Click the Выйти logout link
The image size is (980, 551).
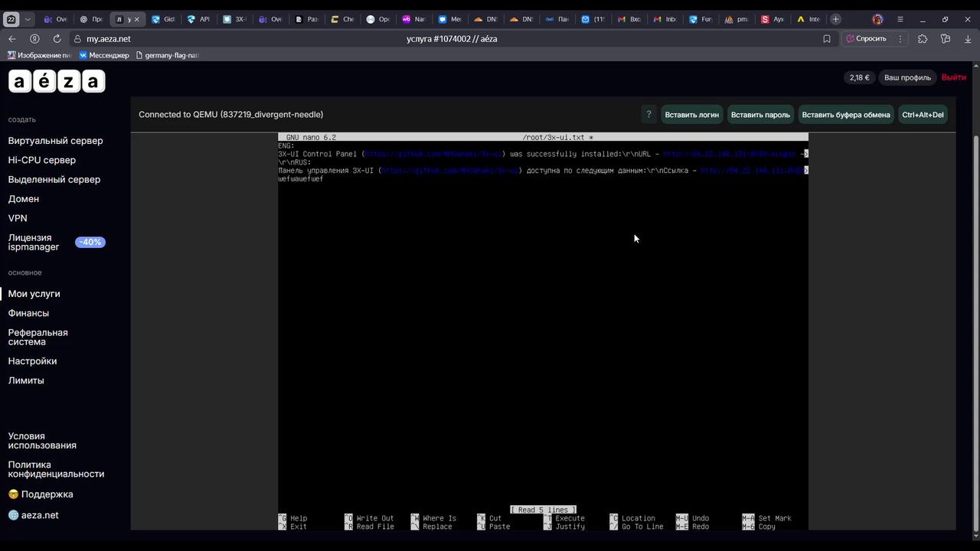953,77
